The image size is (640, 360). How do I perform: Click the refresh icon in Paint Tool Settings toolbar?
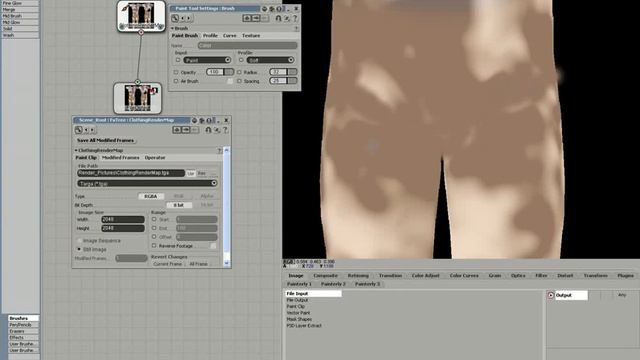pos(175,18)
